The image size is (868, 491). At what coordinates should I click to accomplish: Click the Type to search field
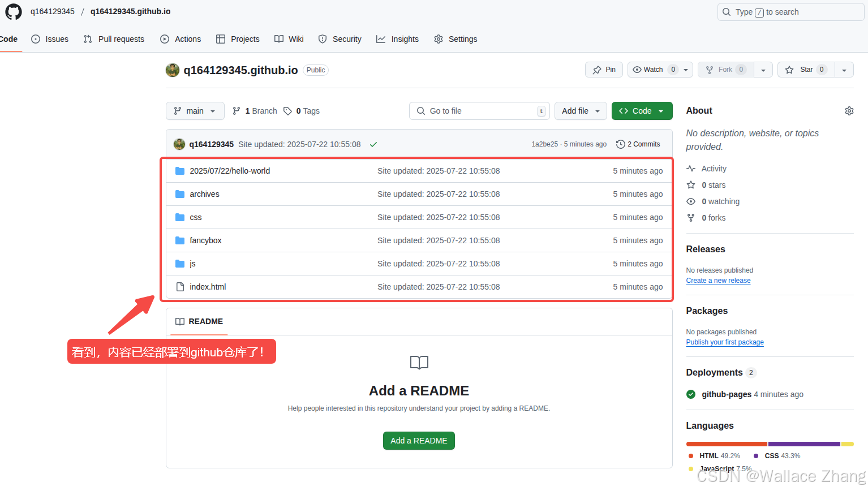790,12
